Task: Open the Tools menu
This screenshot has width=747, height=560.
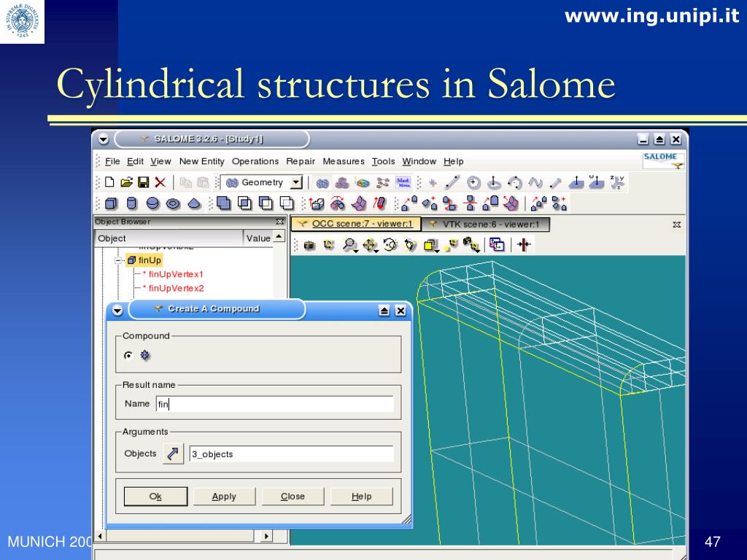Action: [384, 161]
